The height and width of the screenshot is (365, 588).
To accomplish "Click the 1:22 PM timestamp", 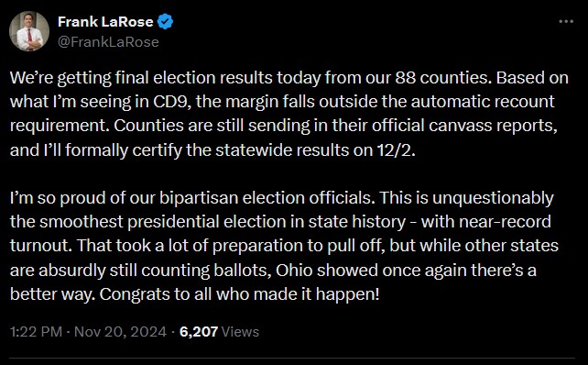I will click(36, 332).
